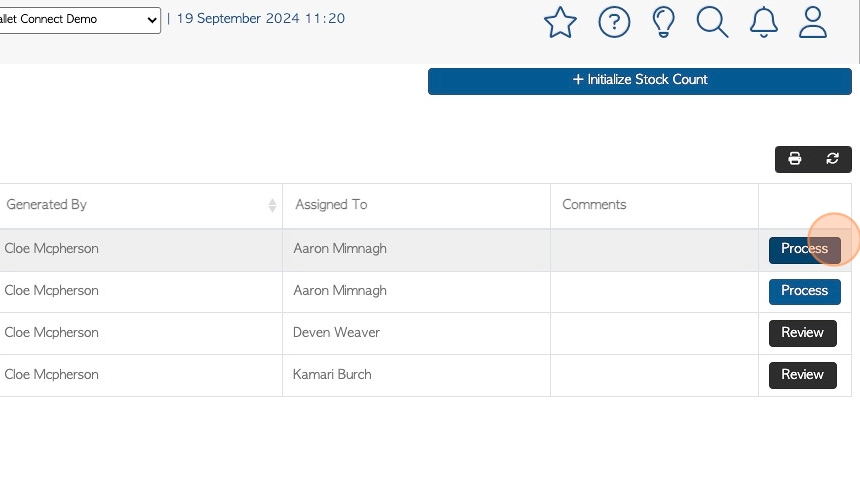Process the second Aaron Mimnagh stock count
The height and width of the screenshot is (481, 860).
point(804,292)
